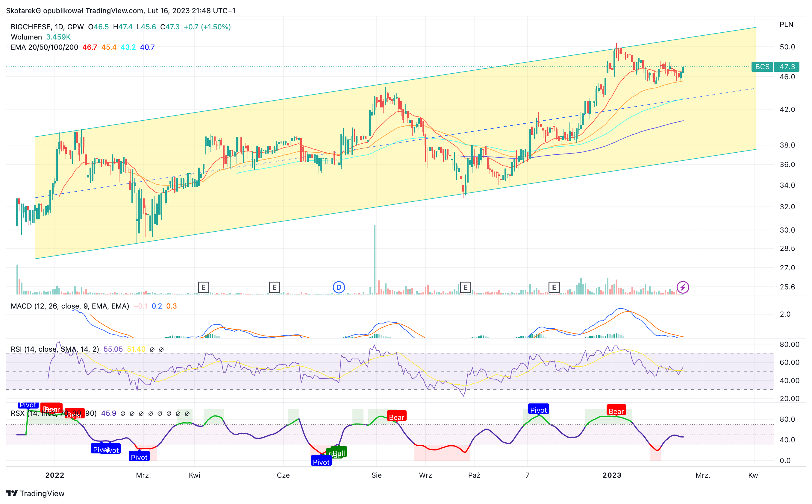
Task: Click the blue EMA 200 value 40.7
Action: point(147,47)
